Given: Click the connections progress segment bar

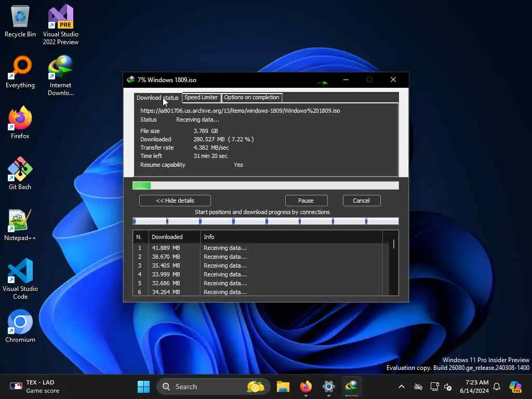Looking at the screenshot, I should coord(265,221).
